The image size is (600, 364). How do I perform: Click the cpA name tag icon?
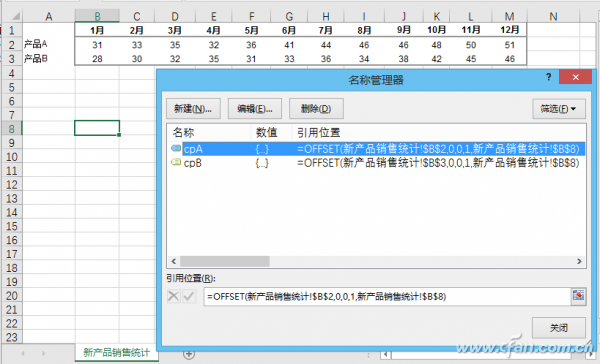tap(176, 148)
